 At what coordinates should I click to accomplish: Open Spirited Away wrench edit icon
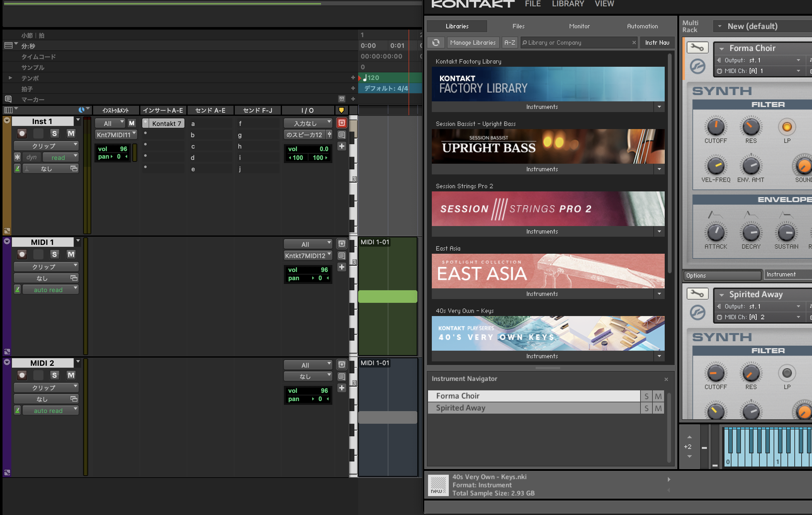point(697,294)
